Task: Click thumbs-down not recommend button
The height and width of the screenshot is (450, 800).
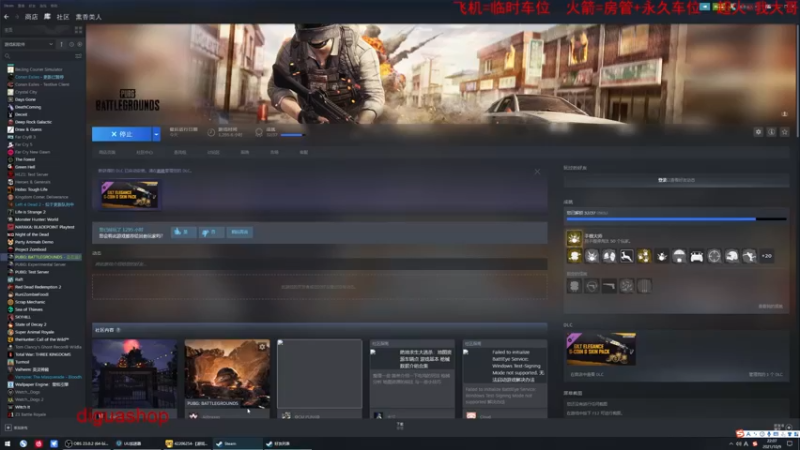Action: [210, 232]
